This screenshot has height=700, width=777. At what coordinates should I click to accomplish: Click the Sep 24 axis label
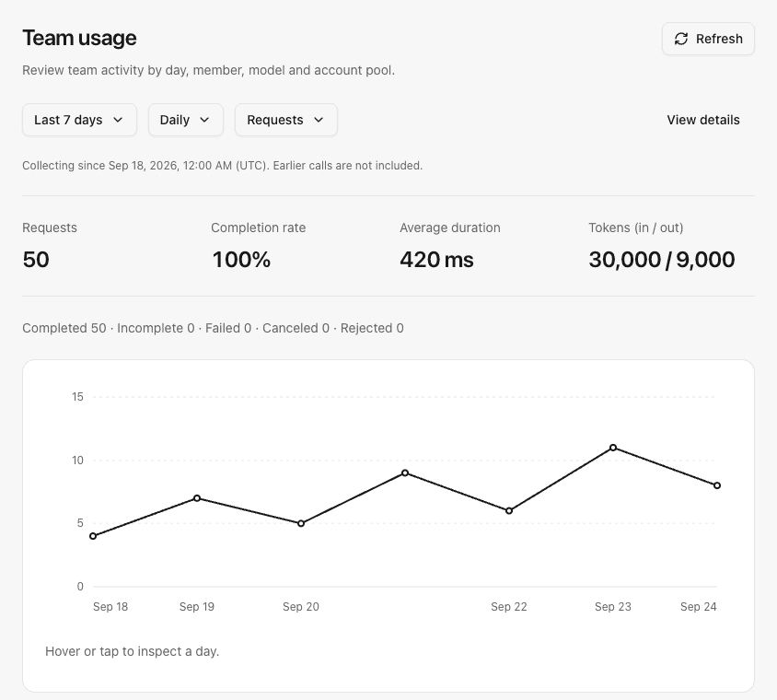pyautogui.click(x=699, y=607)
